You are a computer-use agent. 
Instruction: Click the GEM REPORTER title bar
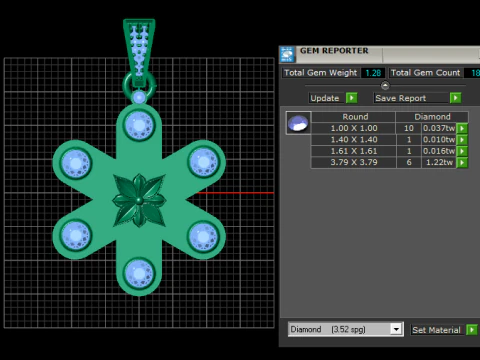point(379,54)
